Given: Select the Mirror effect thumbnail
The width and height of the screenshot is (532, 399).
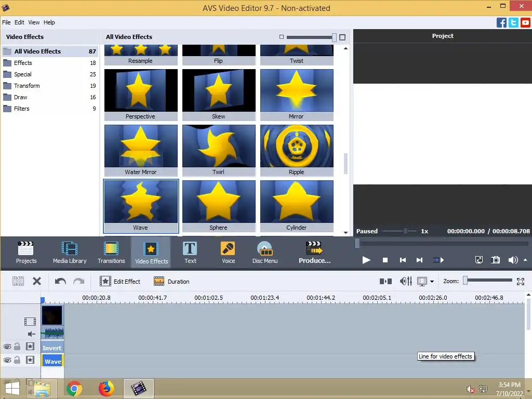Looking at the screenshot, I should pos(297,95).
